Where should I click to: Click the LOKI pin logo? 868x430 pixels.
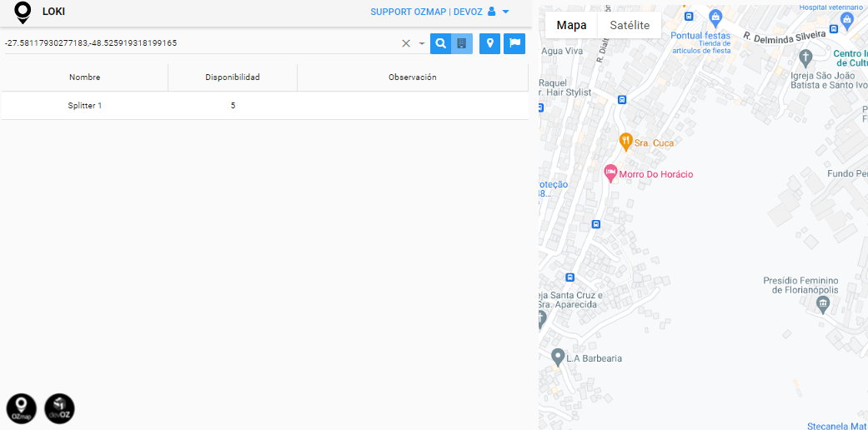(x=23, y=12)
